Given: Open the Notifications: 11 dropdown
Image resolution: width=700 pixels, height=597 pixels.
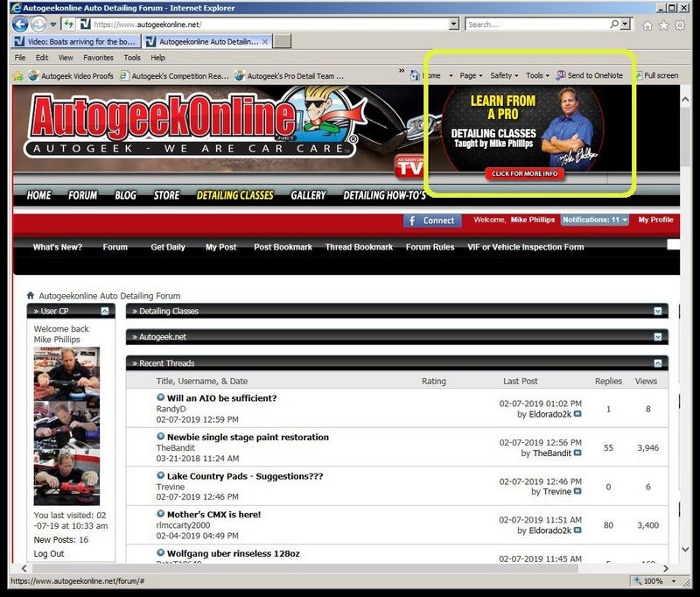Looking at the screenshot, I should click(x=595, y=220).
